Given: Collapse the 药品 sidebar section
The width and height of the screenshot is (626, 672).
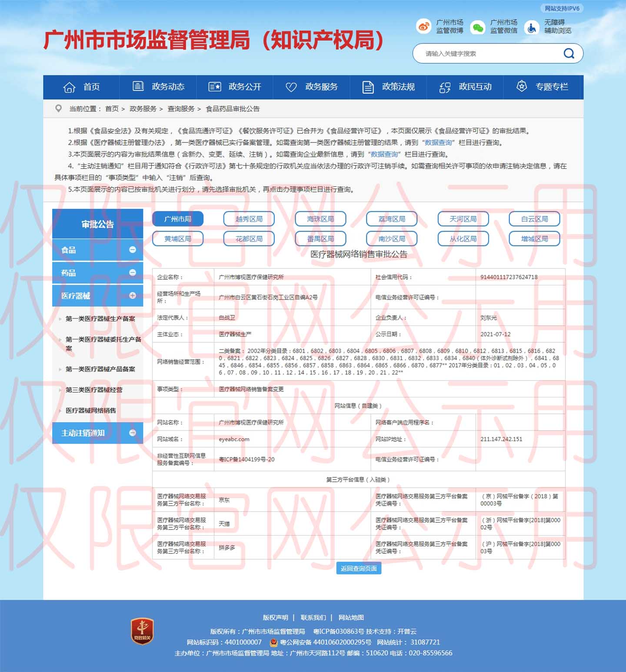Looking at the screenshot, I should [133, 272].
